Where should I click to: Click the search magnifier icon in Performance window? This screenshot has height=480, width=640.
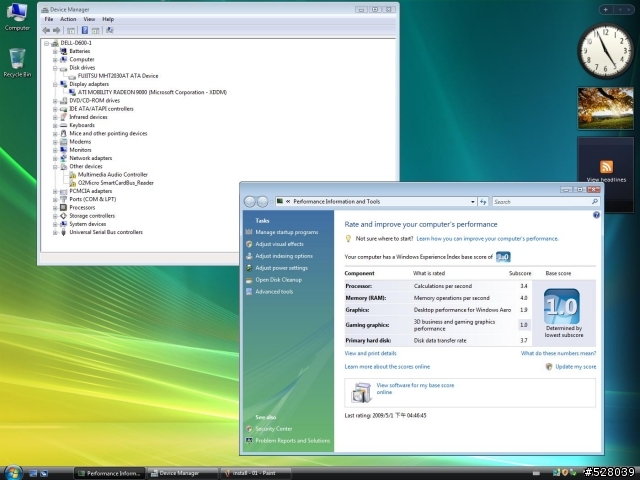pyautogui.click(x=595, y=202)
